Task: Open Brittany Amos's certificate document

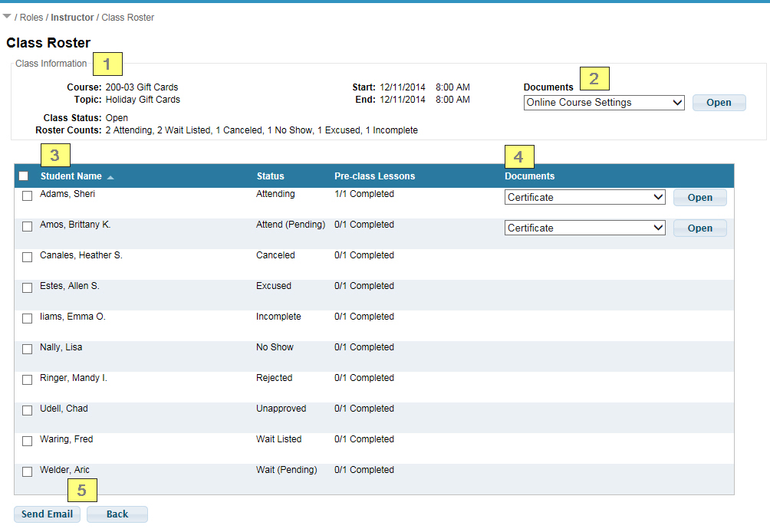Action: (x=699, y=228)
